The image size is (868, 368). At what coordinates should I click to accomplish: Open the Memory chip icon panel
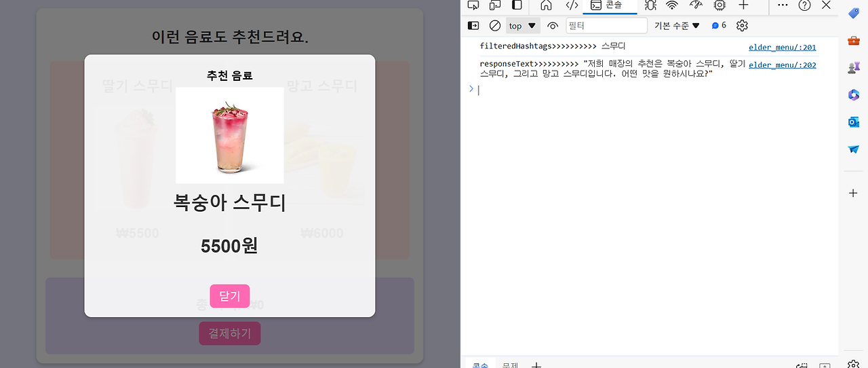(719, 5)
